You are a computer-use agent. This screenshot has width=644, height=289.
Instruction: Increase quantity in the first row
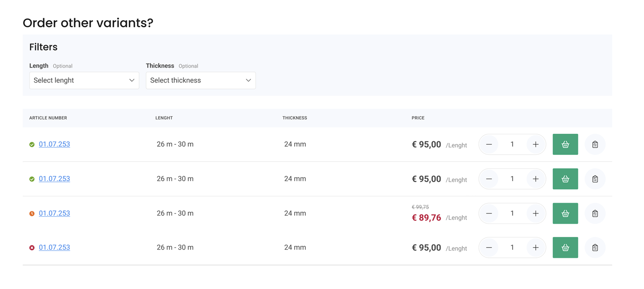[536, 144]
